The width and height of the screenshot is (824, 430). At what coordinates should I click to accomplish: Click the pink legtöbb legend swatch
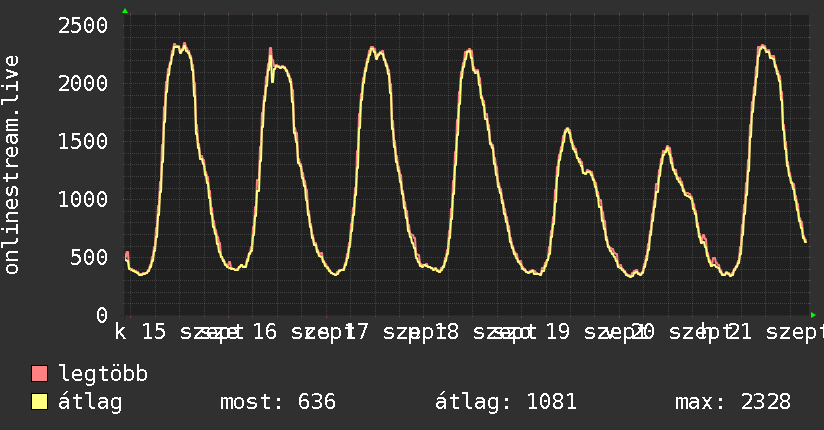[x=39, y=373]
